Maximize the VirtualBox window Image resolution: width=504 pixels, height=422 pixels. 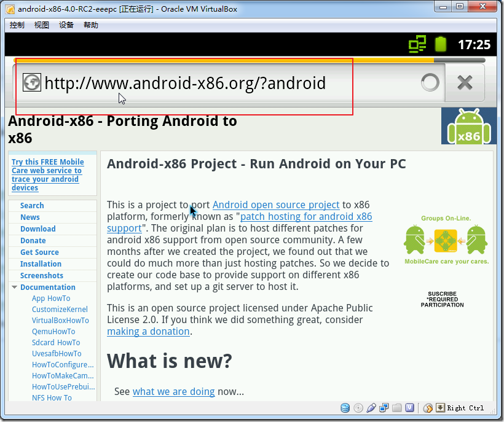460,6
